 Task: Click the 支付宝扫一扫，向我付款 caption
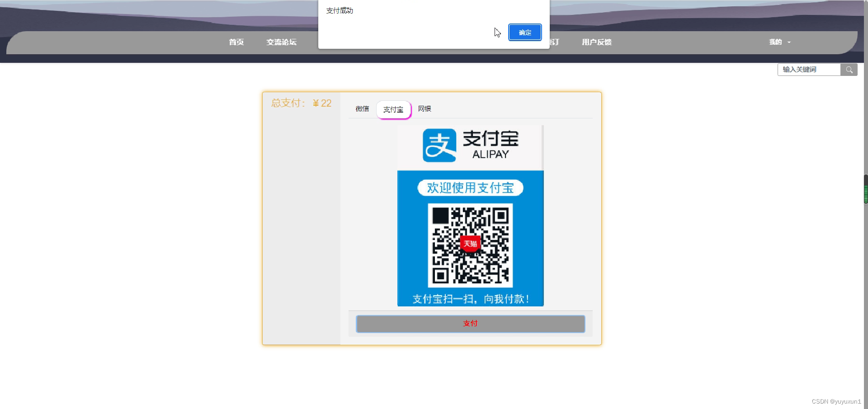click(470, 299)
